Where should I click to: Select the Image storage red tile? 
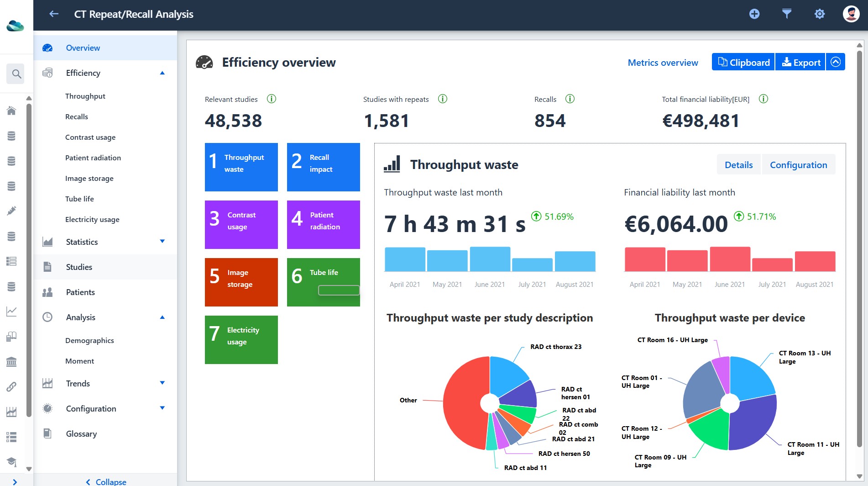pyautogui.click(x=241, y=282)
